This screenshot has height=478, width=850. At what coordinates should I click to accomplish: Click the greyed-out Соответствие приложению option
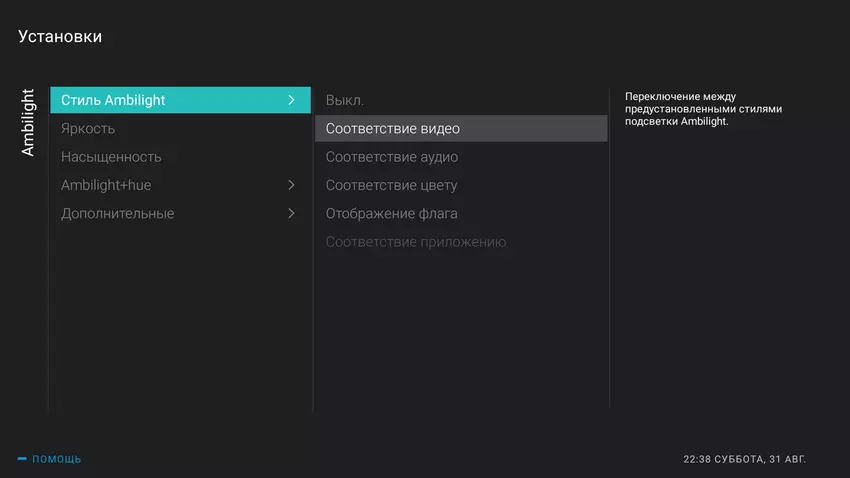click(416, 242)
